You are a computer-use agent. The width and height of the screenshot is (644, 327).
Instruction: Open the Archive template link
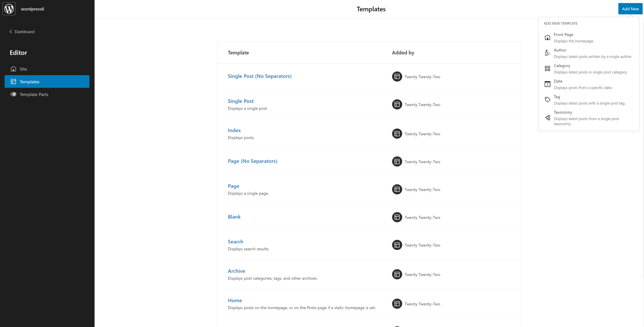[x=236, y=271]
